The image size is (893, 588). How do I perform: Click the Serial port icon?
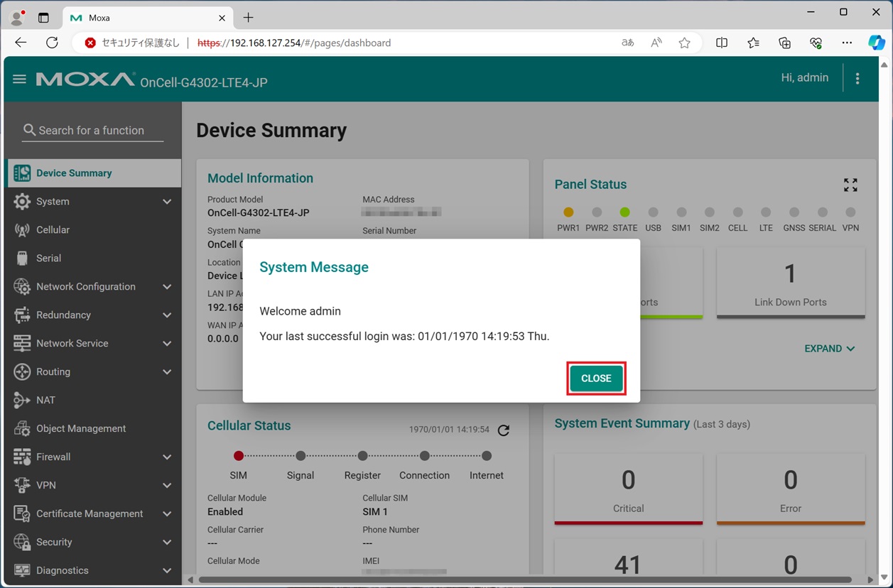coord(22,258)
